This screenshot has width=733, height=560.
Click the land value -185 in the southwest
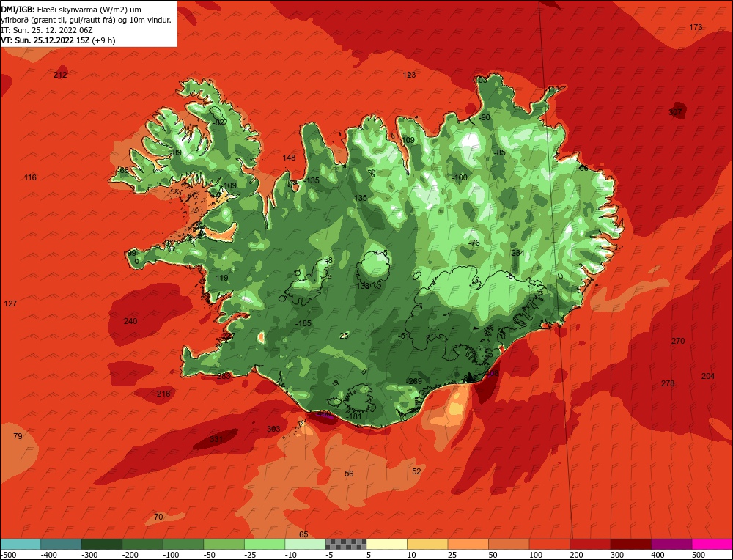point(304,323)
